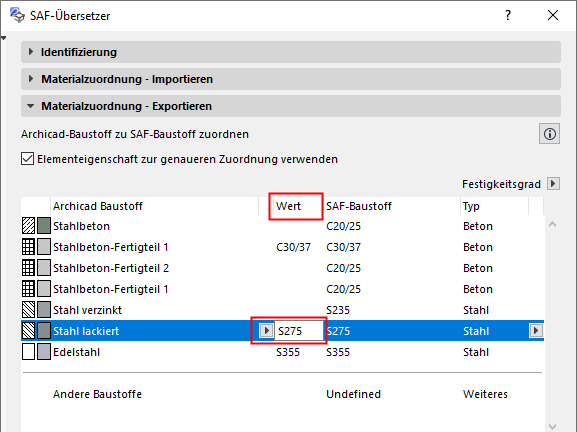Toggle Elementeigenschaft zur genaueren Zuordnung verwenden checkbox
577x432 pixels.
click(x=28, y=159)
